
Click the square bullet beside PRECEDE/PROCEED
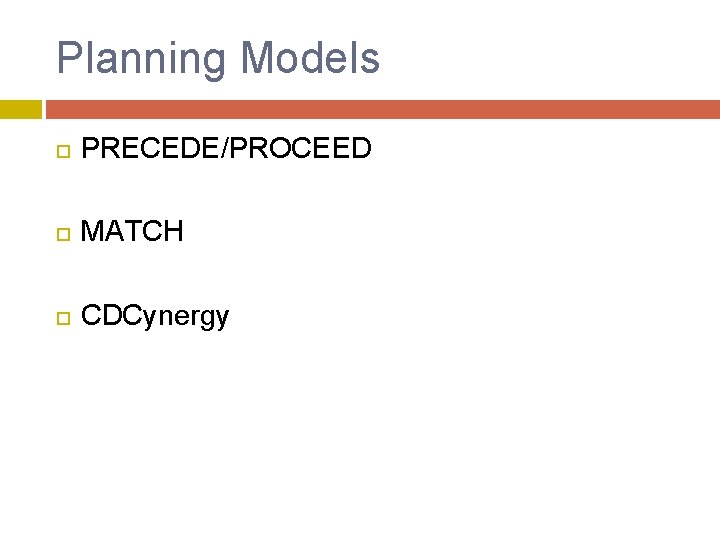coord(62,151)
